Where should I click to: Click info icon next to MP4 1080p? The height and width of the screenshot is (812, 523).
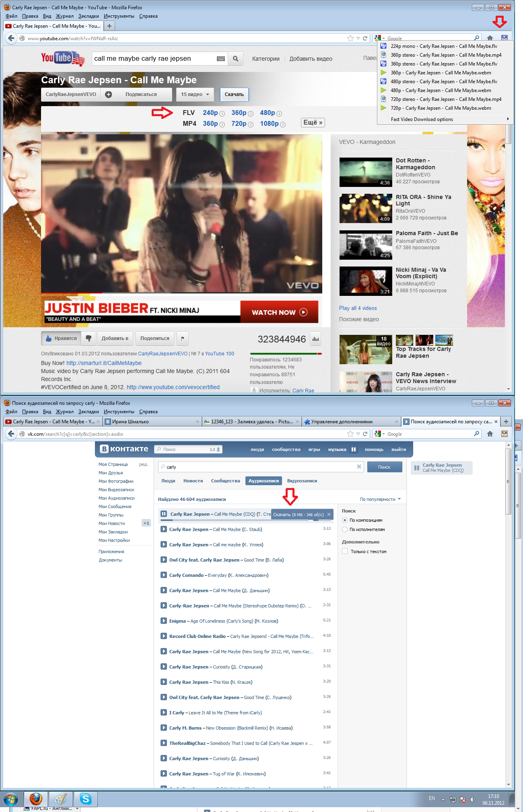[283, 125]
